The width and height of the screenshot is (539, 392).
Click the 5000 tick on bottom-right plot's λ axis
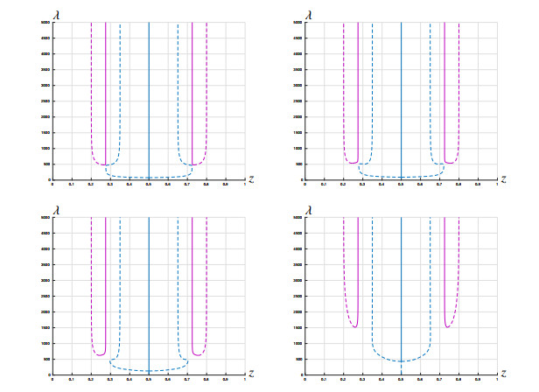coord(297,216)
